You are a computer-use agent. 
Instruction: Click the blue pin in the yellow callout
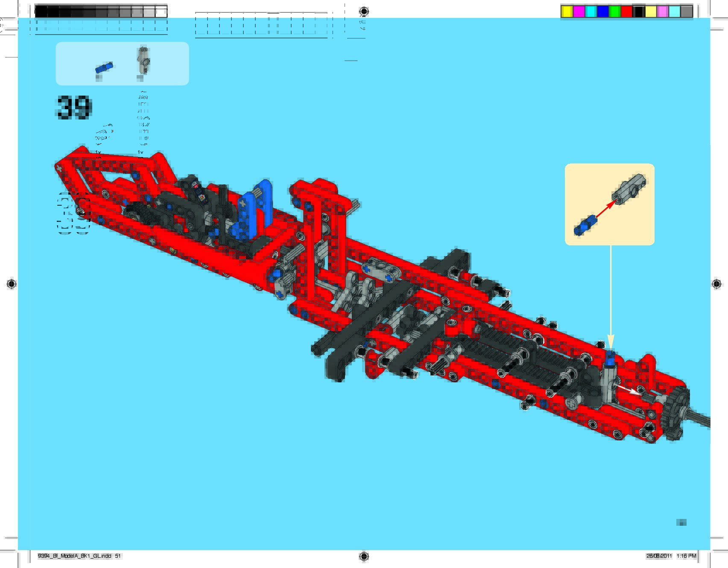click(x=585, y=225)
